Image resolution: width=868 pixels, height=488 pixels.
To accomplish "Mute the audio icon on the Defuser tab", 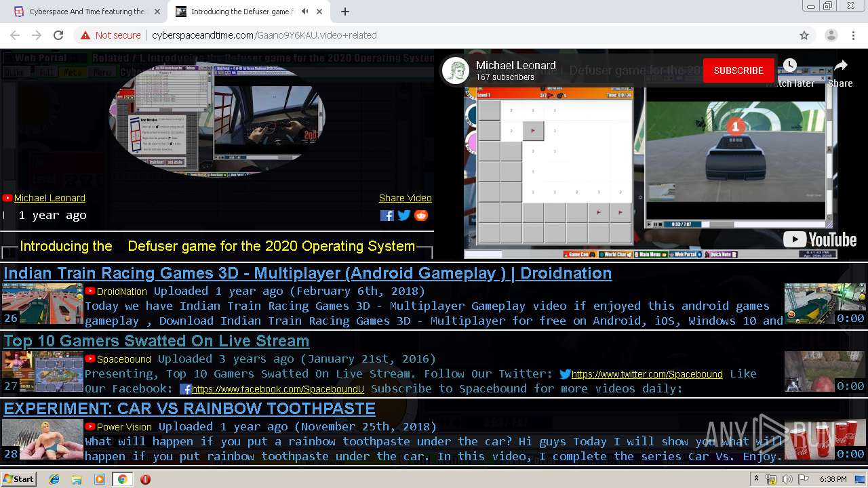I will [304, 12].
